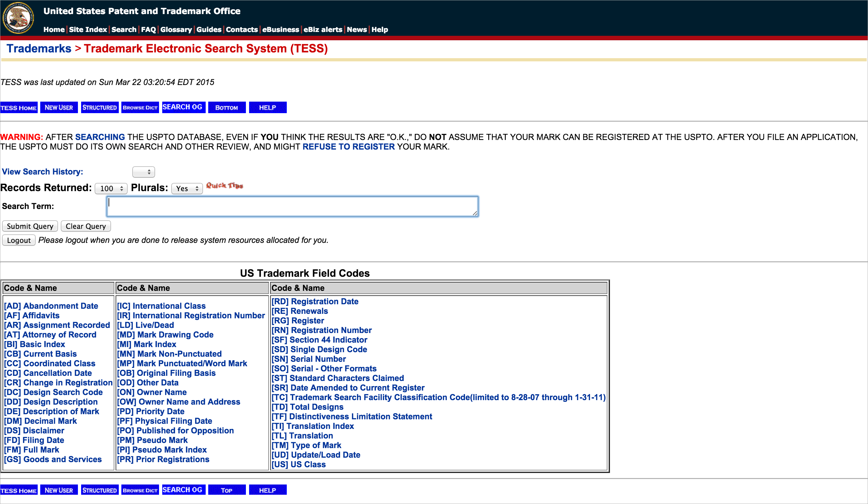
Task: Select [GS] Goods and Services code
Action: coord(53,460)
